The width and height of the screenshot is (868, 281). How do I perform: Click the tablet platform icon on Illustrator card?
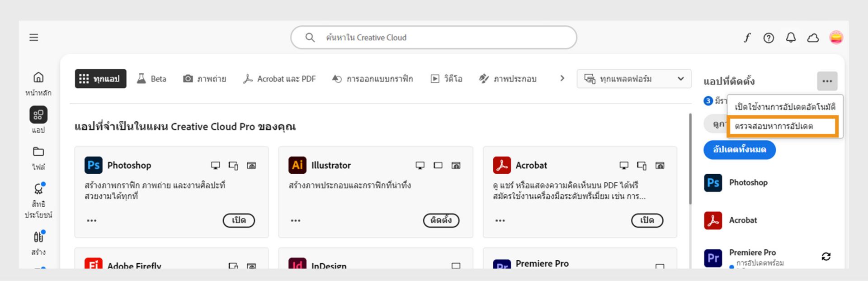point(438,166)
